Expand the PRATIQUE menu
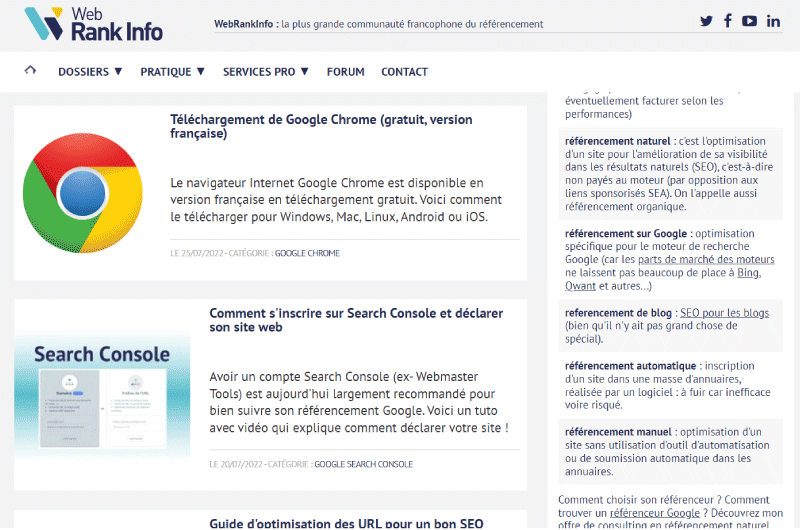 pyautogui.click(x=172, y=72)
